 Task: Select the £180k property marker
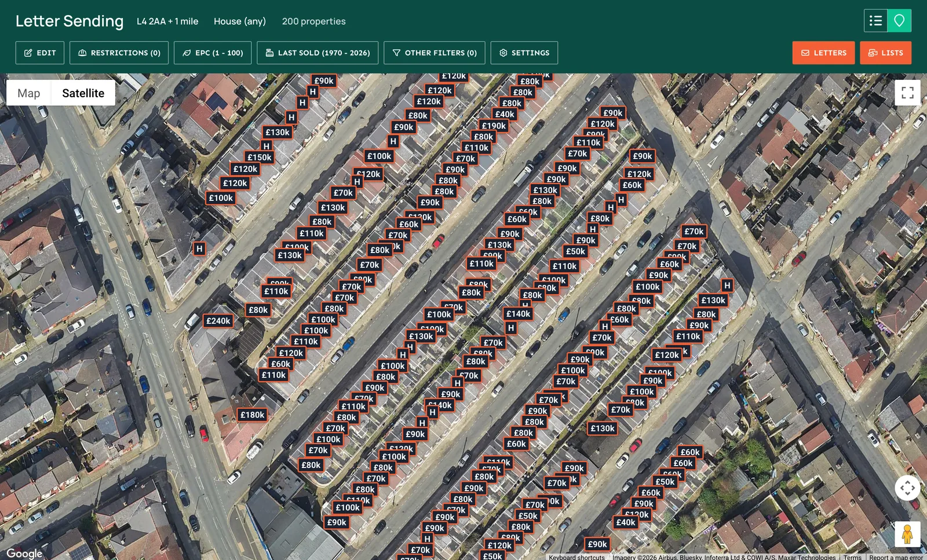pyautogui.click(x=253, y=415)
